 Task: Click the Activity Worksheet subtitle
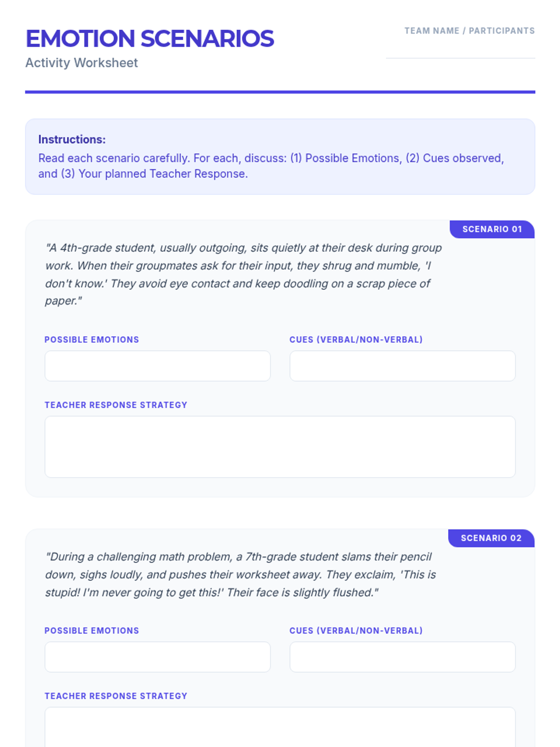82,63
